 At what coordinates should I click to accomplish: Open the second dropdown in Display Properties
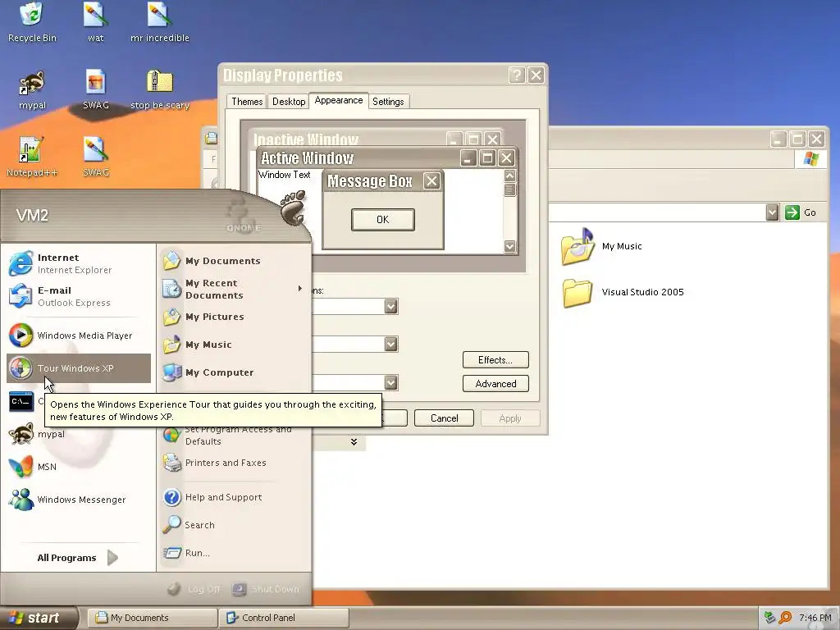[x=391, y=344]
